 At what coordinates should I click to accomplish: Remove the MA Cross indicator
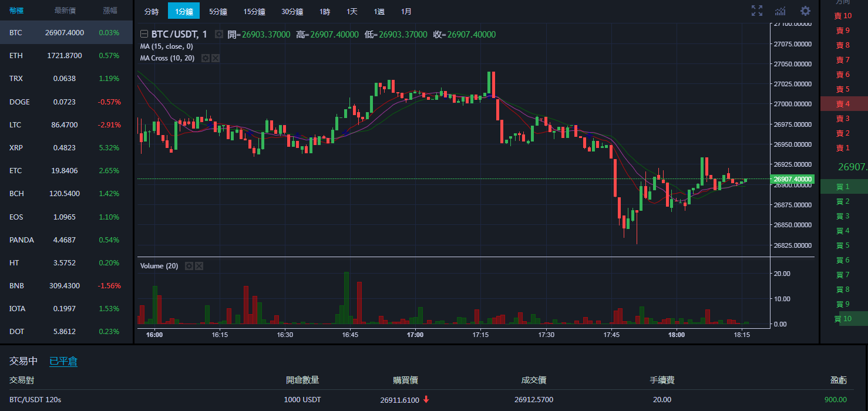(x=215, y=58)
